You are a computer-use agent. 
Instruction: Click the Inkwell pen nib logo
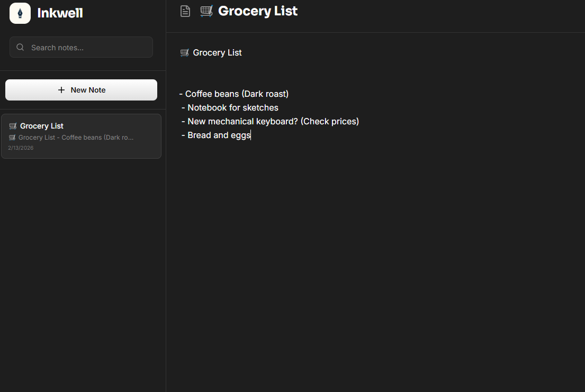(x=20, y=13)
